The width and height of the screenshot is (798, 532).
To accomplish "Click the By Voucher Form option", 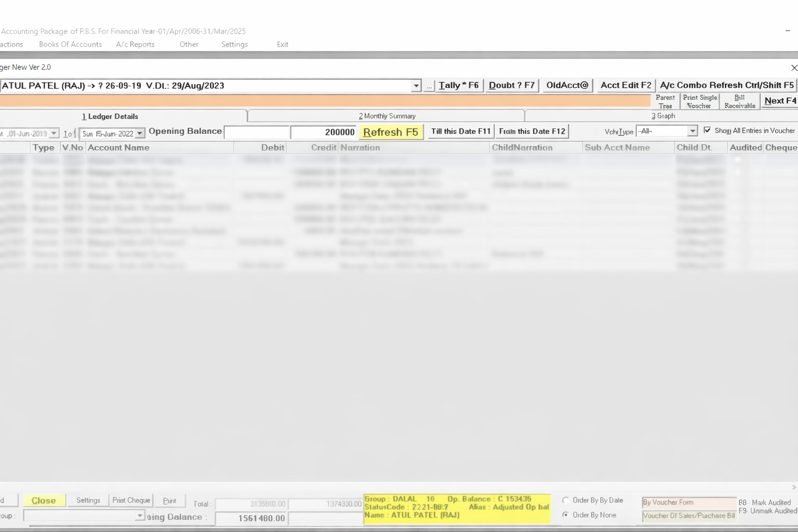I will [689, 502].
